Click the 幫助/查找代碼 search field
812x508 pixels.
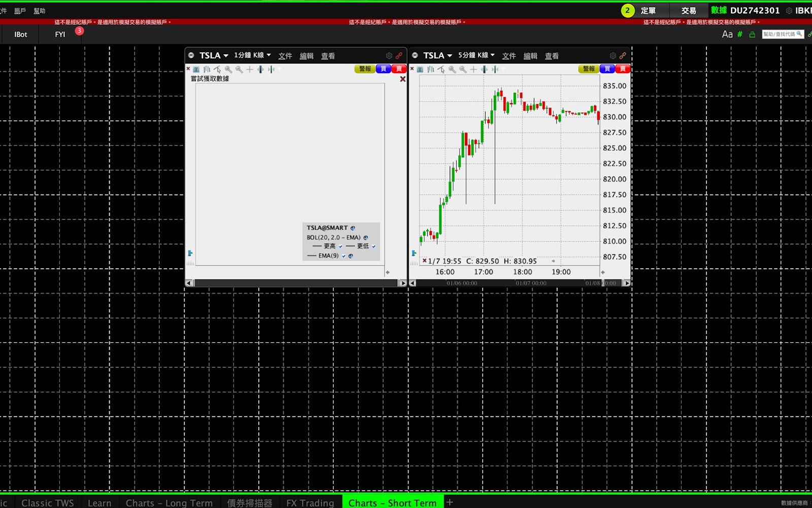[783, 34]
